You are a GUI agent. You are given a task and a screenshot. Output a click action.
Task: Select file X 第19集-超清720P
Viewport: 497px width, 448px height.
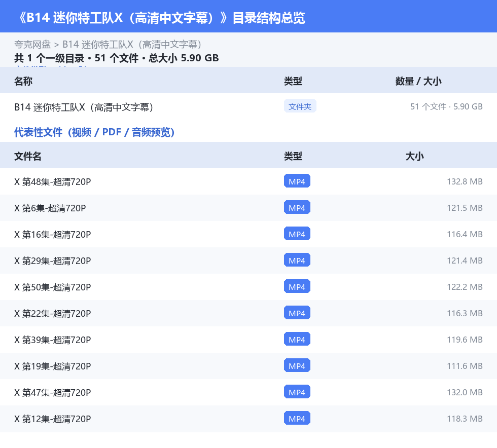pyautogui.click(x=53, y=365)
